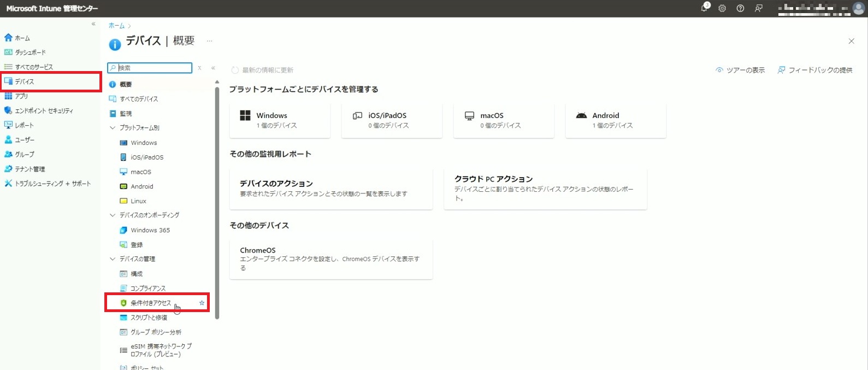This screenshot has height=370, width=868.
Task: Click the テナント管理 icon
Action: click(x=8, y=169)
